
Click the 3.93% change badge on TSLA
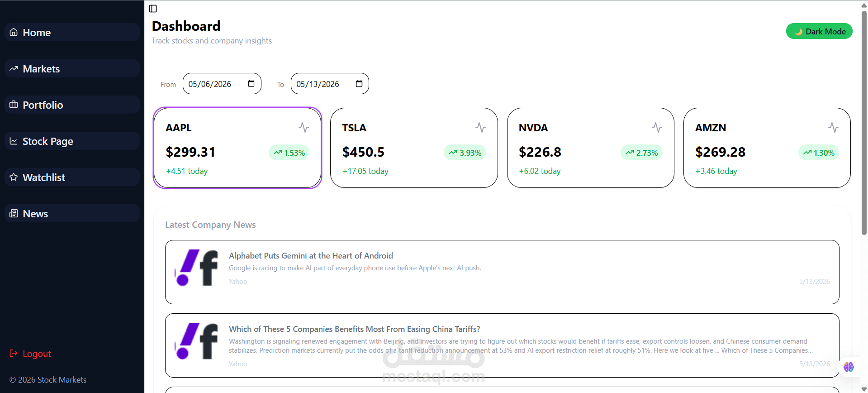(465, 153)
